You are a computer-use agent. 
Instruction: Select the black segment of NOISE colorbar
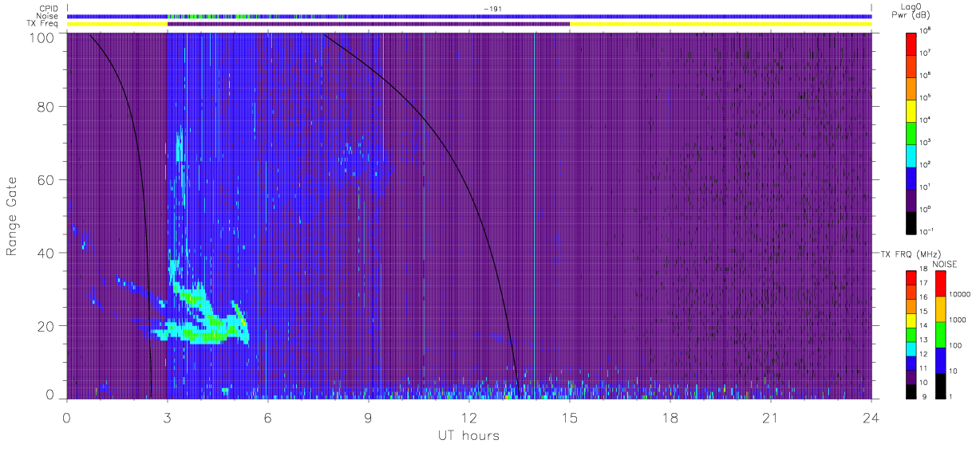click(940, 384)
